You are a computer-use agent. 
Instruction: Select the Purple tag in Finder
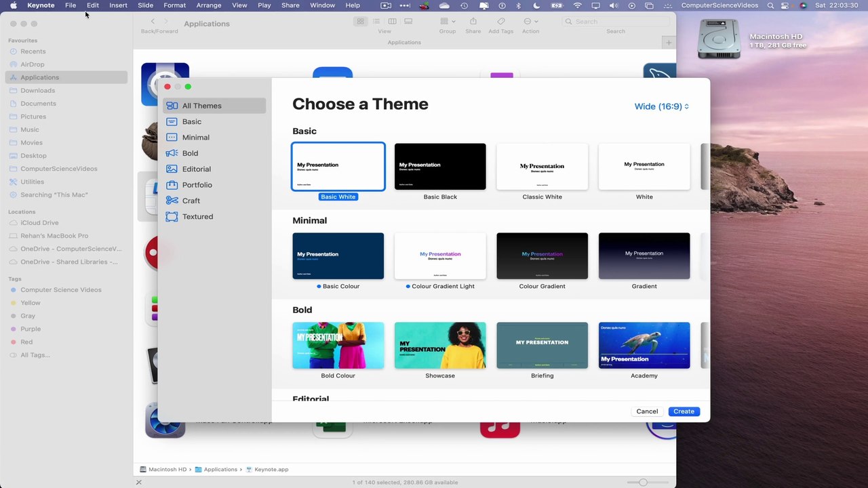(66, 329)
